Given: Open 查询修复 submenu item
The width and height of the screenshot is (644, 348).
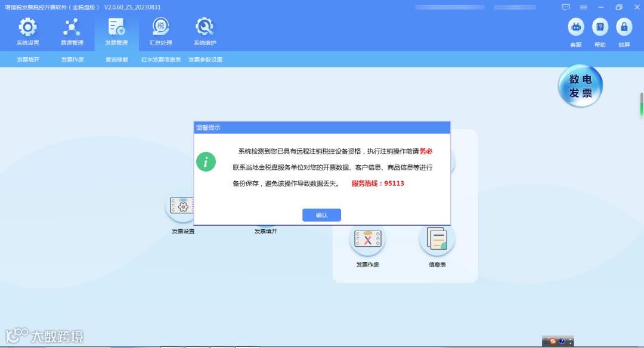Looking at the screenshot, I should tap(117, 60).
